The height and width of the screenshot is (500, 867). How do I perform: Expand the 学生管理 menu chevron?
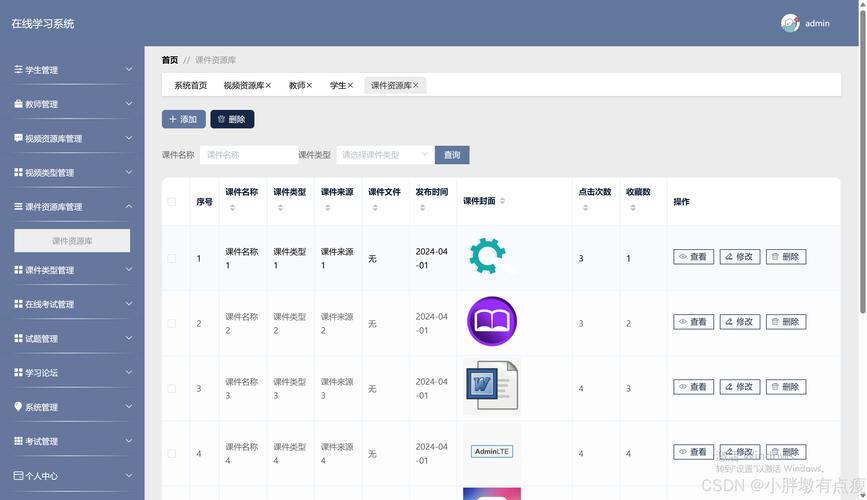[129, 70]
